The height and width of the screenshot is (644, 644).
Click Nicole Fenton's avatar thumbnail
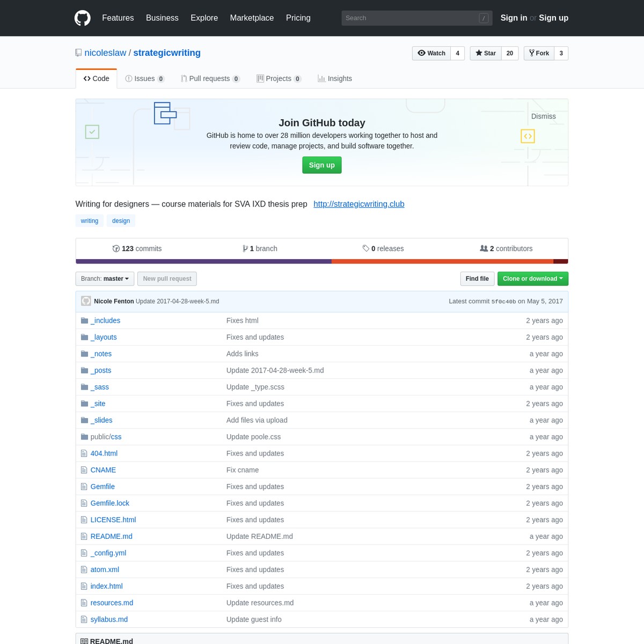click(x=86, y=301)
